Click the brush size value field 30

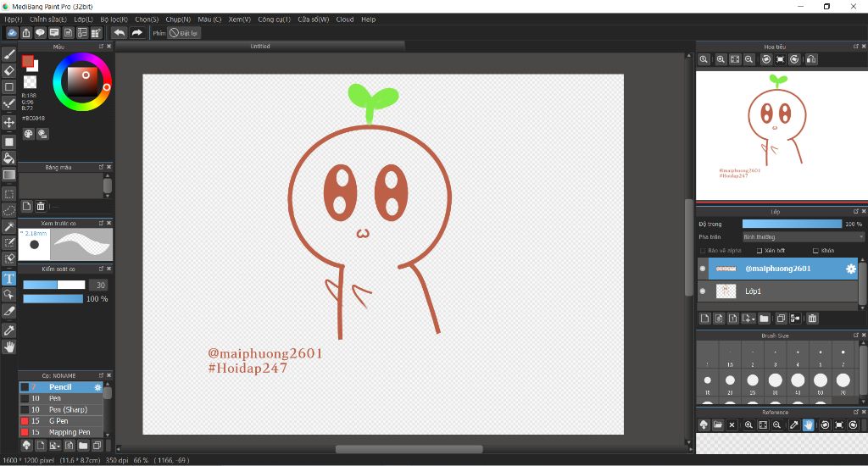tap(100, 285)
